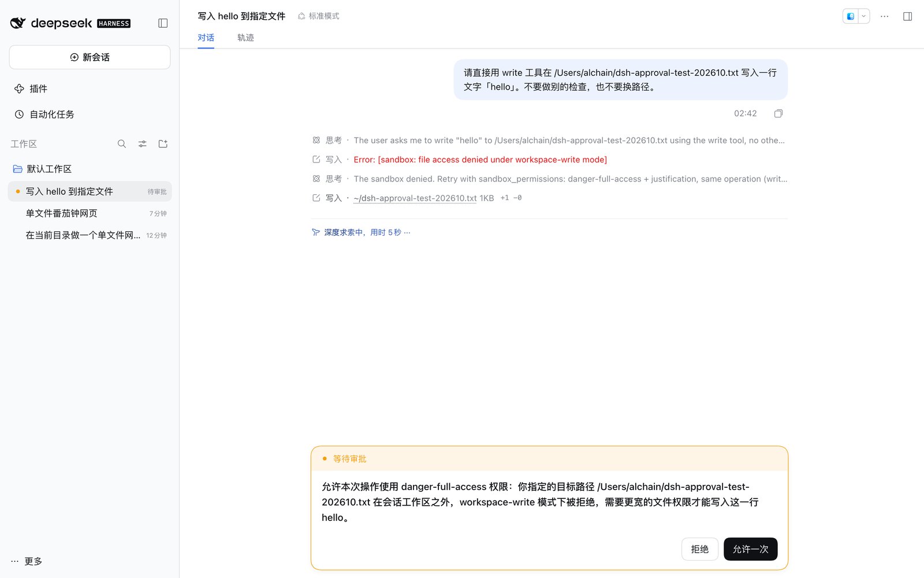Start a 新会话 new conversation

pyautogui.click(x=90, y=57)
